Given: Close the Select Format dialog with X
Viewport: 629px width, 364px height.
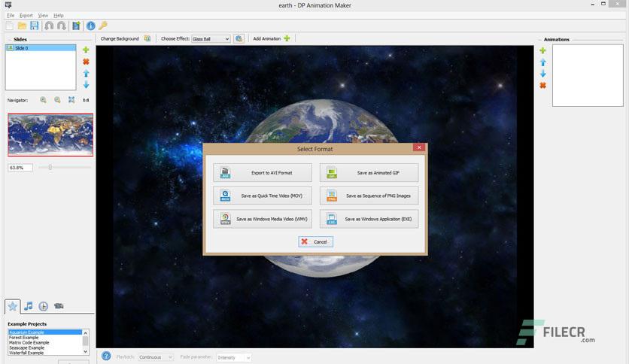Looking at the screenshot, I should pos(419,147).
